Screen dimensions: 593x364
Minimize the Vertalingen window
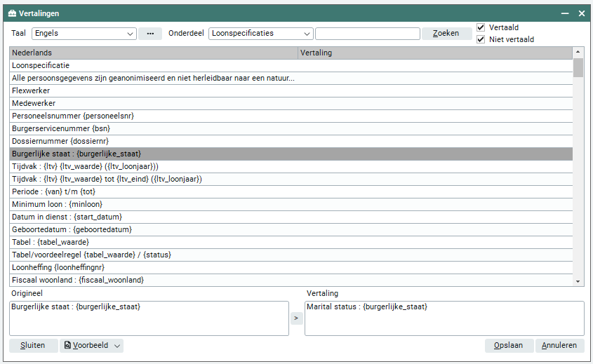point(564,13)
